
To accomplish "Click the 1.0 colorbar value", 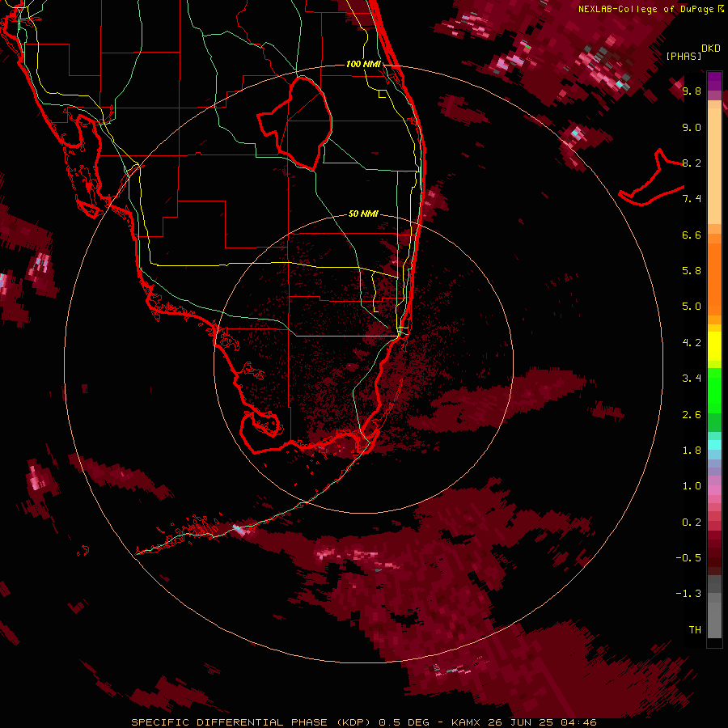I will (x=692, y=486).
